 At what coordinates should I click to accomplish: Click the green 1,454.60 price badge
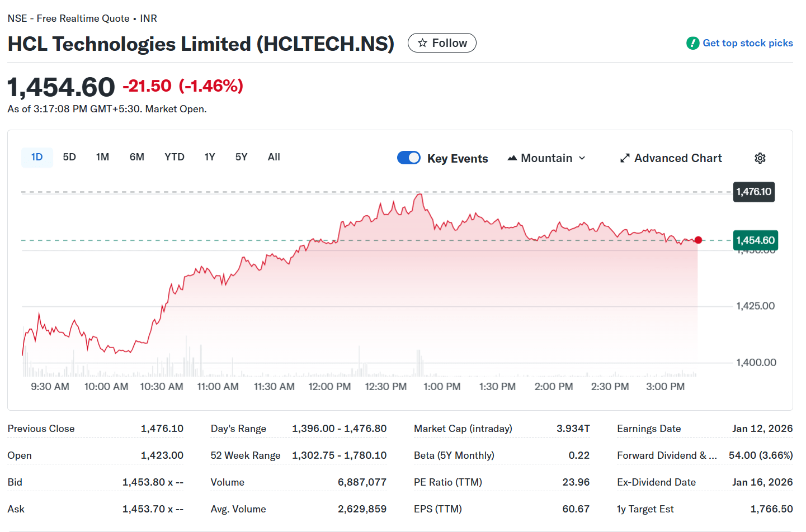tap(755, 240)
